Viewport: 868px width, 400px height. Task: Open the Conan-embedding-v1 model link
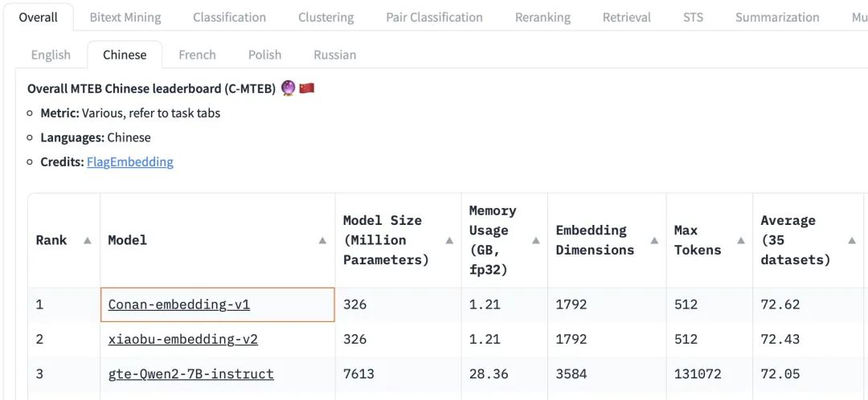click(179, 304)
